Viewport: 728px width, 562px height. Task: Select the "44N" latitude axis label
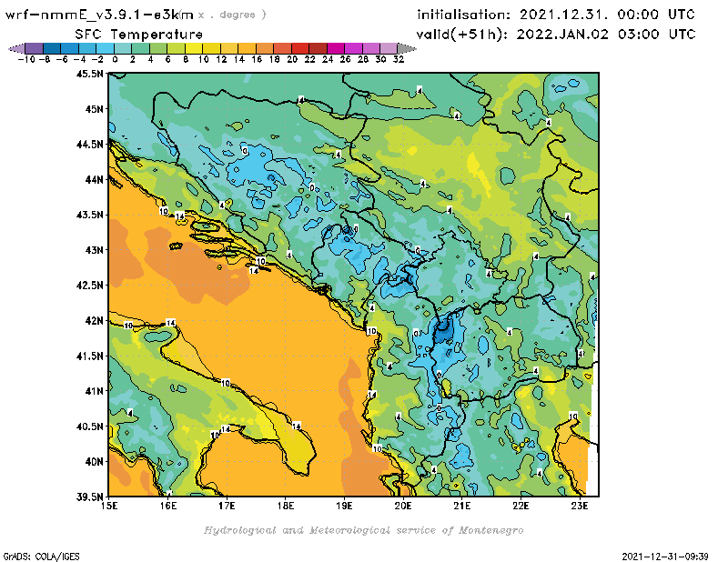94,179
